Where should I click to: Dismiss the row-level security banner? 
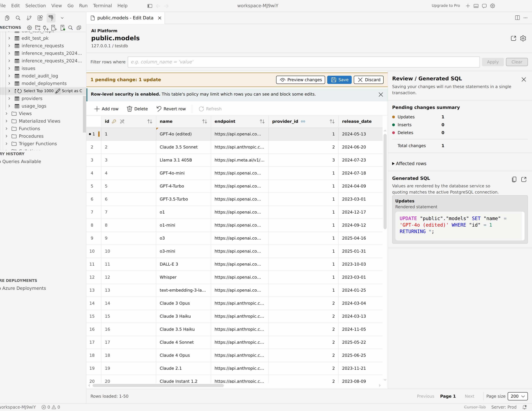tap(381, 94)
